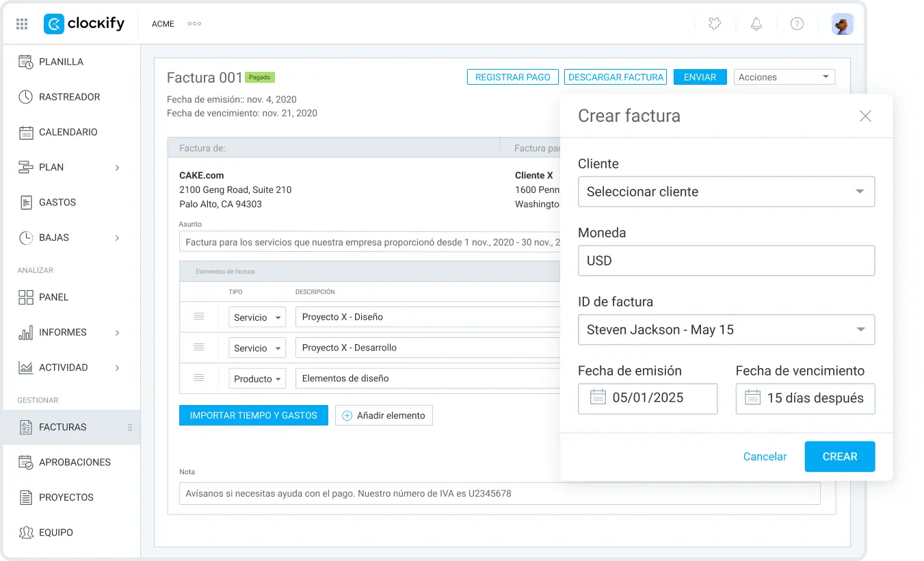Image resolution: width=924 pixels, height=561 pixels.
Task: Open the puzzle piece integrations icon
Action: 715,24
